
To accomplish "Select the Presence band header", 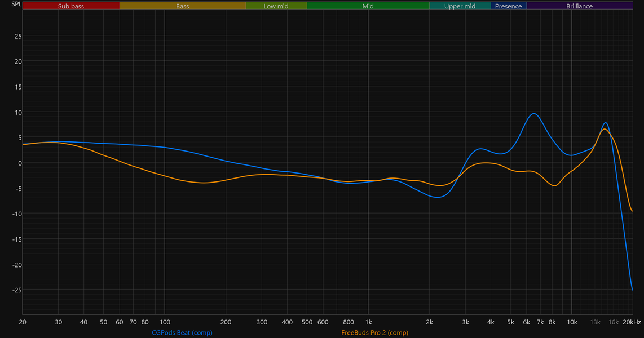I will [509, 6].
